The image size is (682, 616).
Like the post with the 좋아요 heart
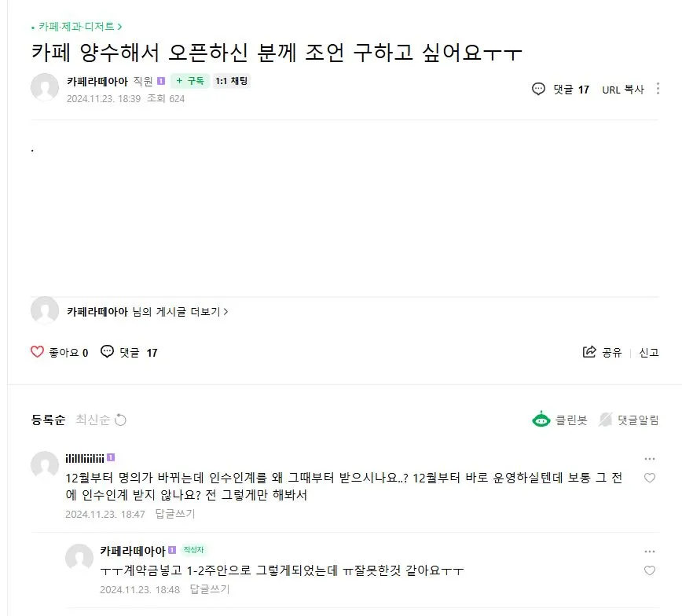pyautogui.click(x=37, y=351)
